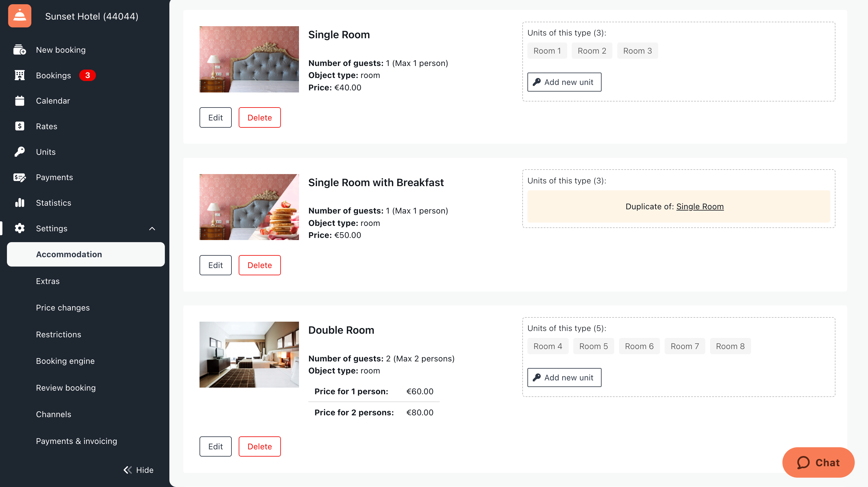
Task: Open the Channels settings page
Action: 54,414
